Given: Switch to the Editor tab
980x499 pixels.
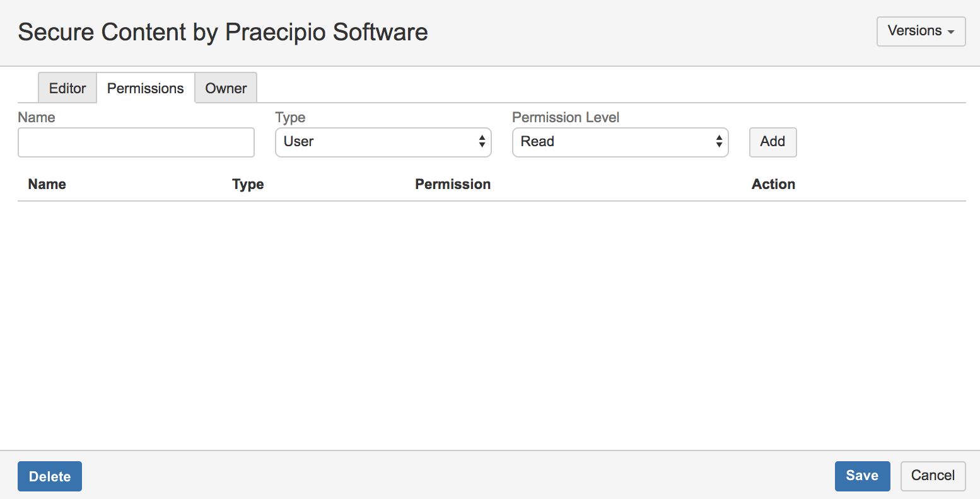Looking at the screenshot, I should 67,88.
